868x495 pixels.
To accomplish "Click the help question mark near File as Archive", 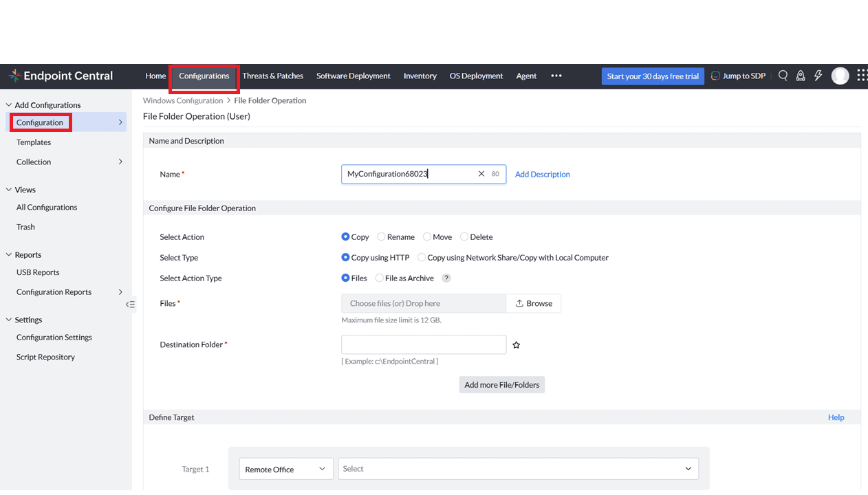I will click(x=446, y=278).
